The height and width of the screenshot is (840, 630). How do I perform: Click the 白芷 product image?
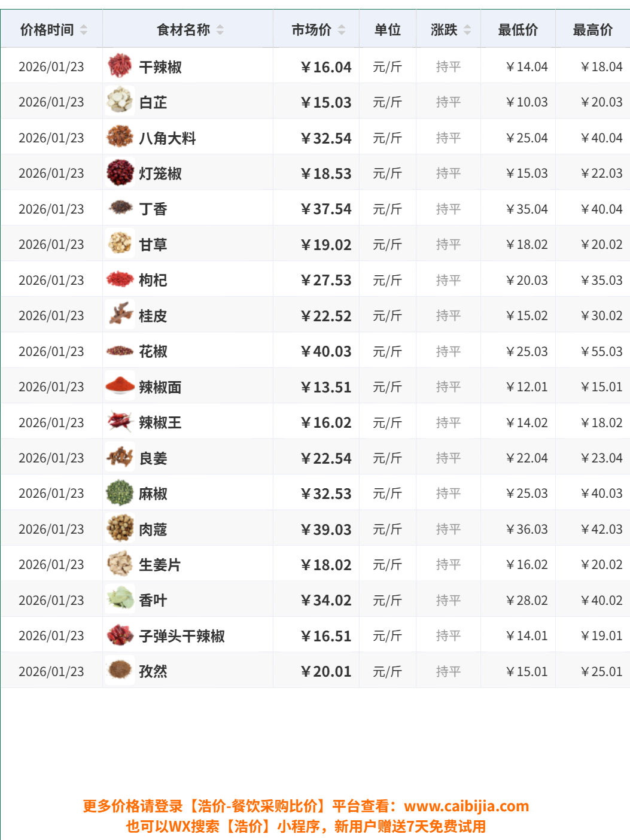(120, 102)
